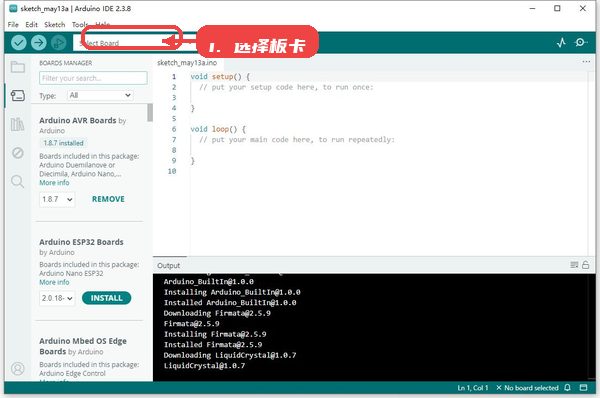Click REMOVE for Arduino AVR Boards
This screenshot has width=600, height=398.
(x=108, y=199)
